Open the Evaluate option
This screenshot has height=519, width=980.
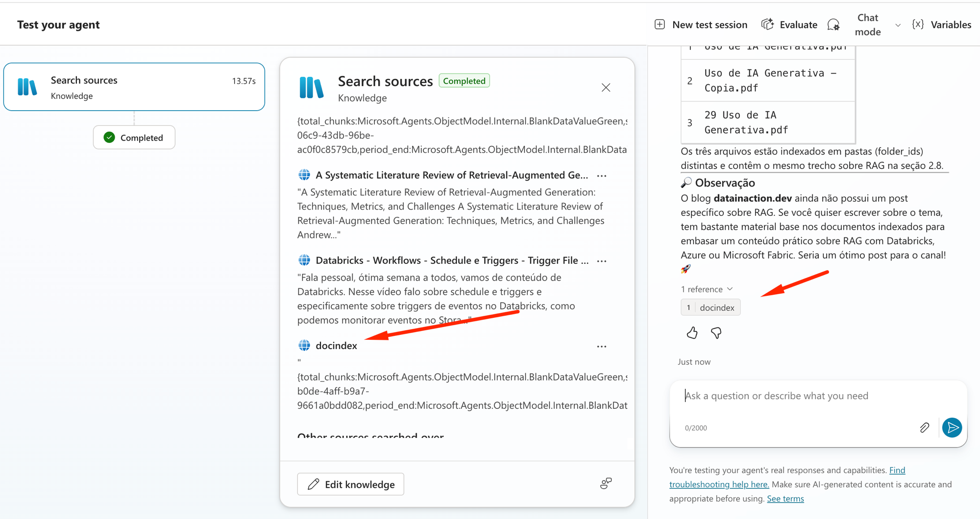(789, 24)
